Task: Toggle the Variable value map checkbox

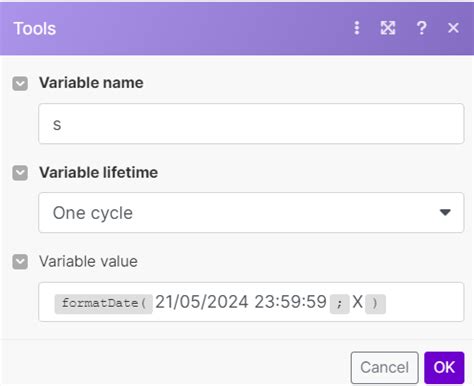Action: point(20,262)
